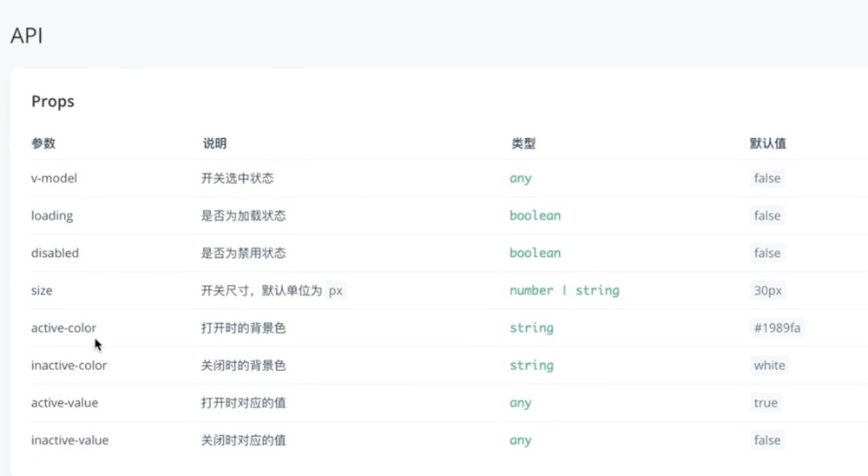
Task: Select the inactive-value parameter name
Action: (x=69, y=440)
